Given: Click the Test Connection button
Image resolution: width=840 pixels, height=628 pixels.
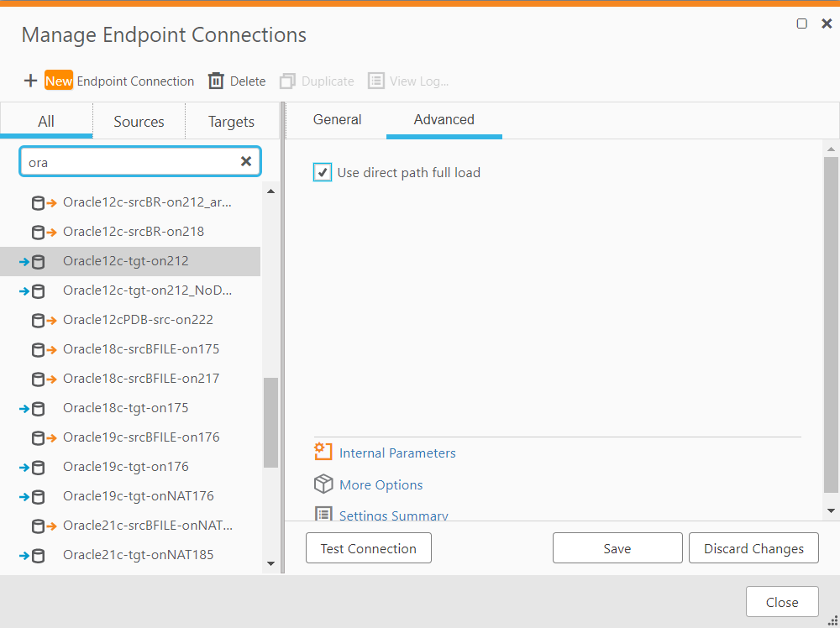Looking at the screenshot, I should coord(368,548).
